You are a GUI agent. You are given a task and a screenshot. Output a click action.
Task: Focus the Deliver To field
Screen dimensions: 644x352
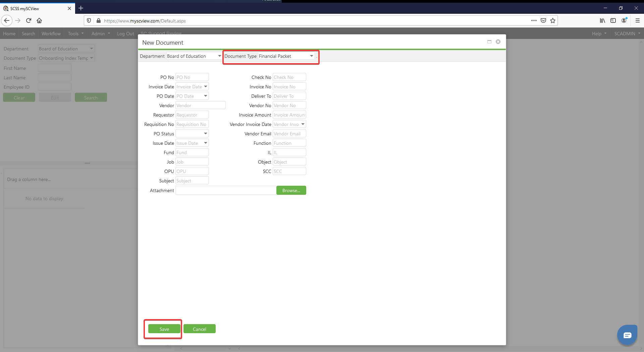289,96
